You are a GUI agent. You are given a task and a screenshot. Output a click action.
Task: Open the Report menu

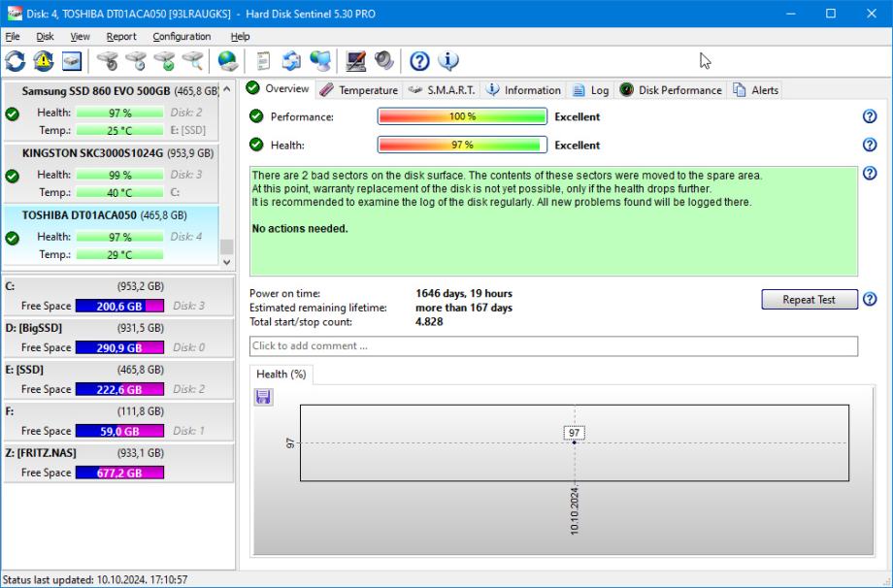click(x=121, y=37)
